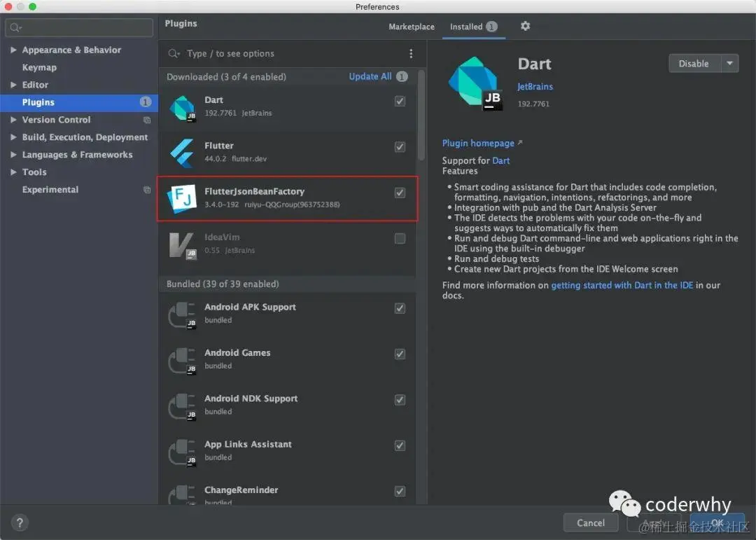Screen dimensions: 756x540
Task: Uncheck the Flutter plugin checkbox
Action: point(400,146)
